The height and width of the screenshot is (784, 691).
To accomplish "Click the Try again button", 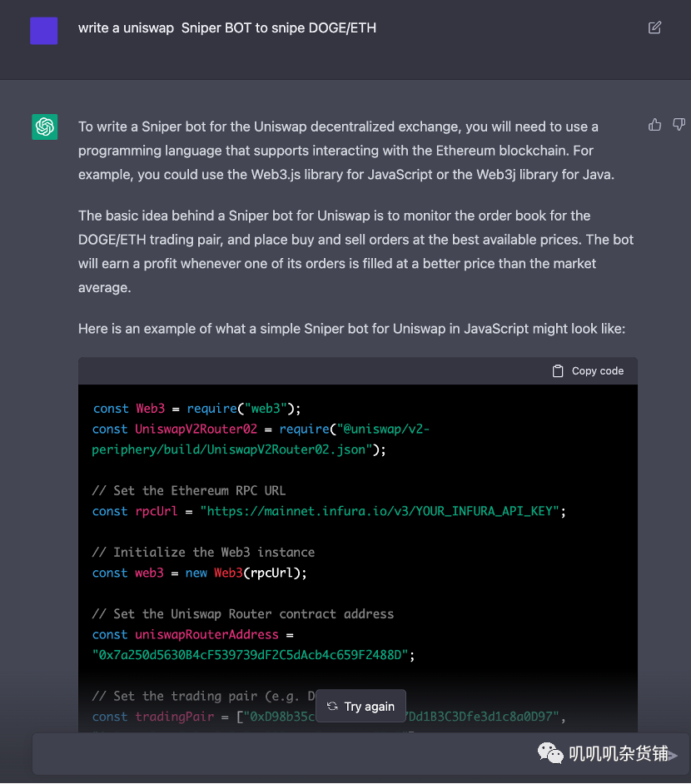I will [361, 706].
